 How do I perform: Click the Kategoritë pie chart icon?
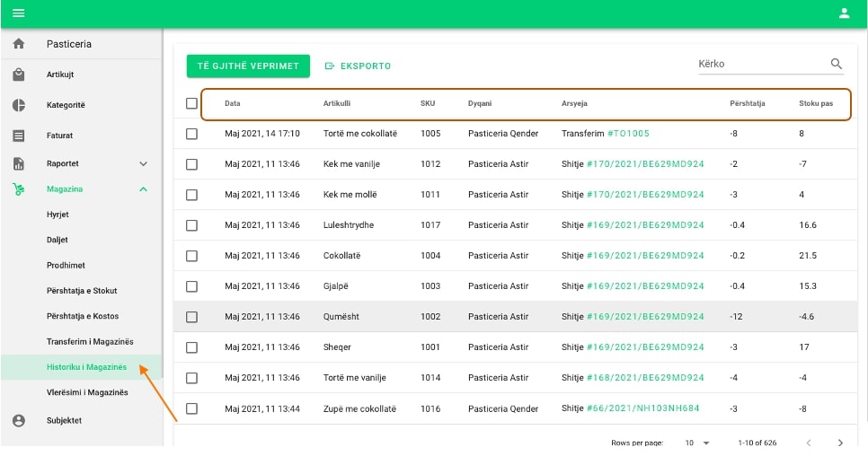point(19,105)
